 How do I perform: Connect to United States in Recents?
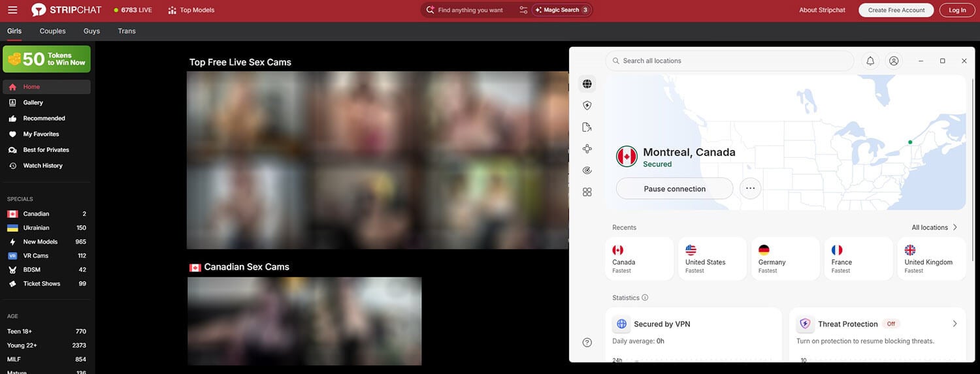point(713,259)
